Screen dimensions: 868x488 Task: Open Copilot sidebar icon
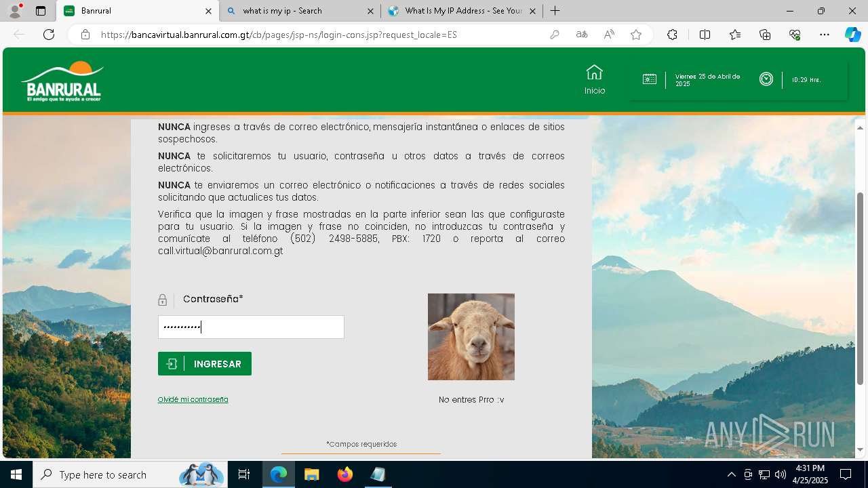click(x=852, y=35)
